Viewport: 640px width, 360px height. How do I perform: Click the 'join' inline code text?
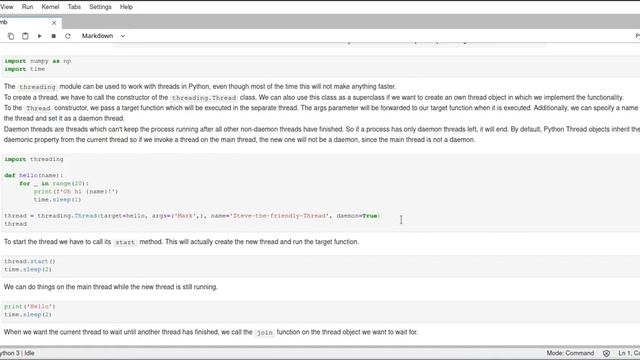click(x=264, y=333)
